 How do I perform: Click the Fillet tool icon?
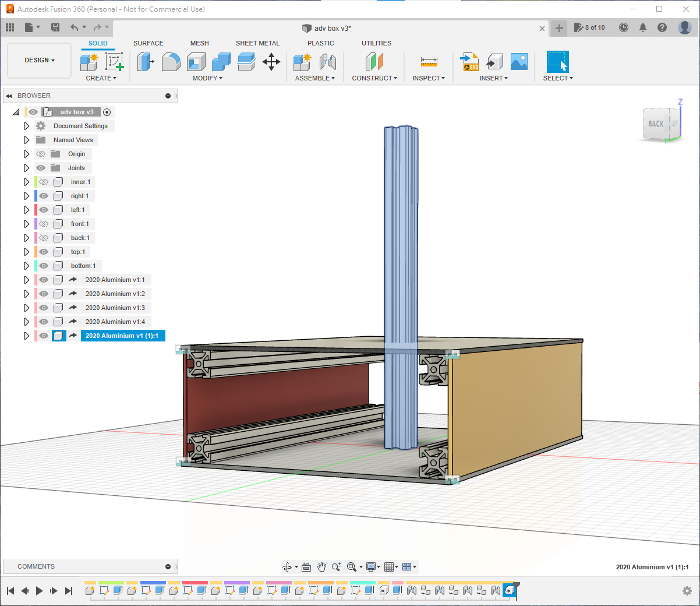(171, 62)
